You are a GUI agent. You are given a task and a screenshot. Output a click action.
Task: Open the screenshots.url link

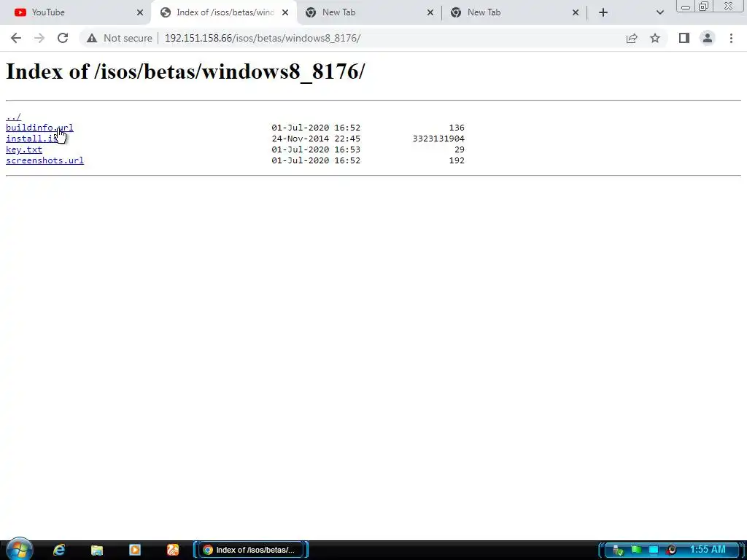coord(44,160)
